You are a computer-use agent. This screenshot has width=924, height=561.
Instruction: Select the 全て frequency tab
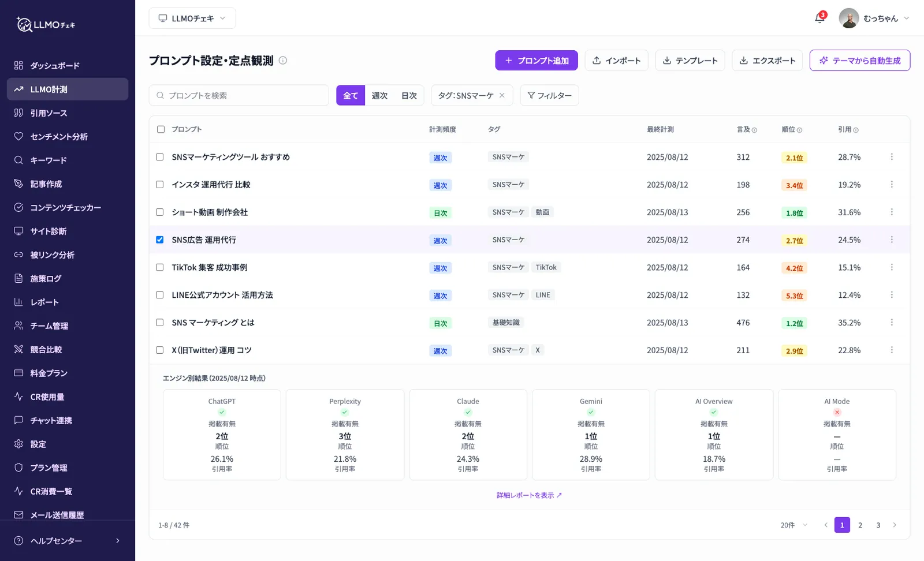pos(351,95)
